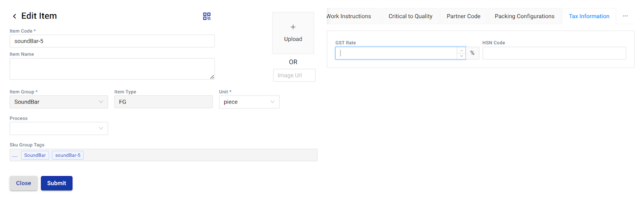This screenshot has width=644, height=218.
Task: Open the more tabs ellipsis menu
Action: click(x=625, y=16)
